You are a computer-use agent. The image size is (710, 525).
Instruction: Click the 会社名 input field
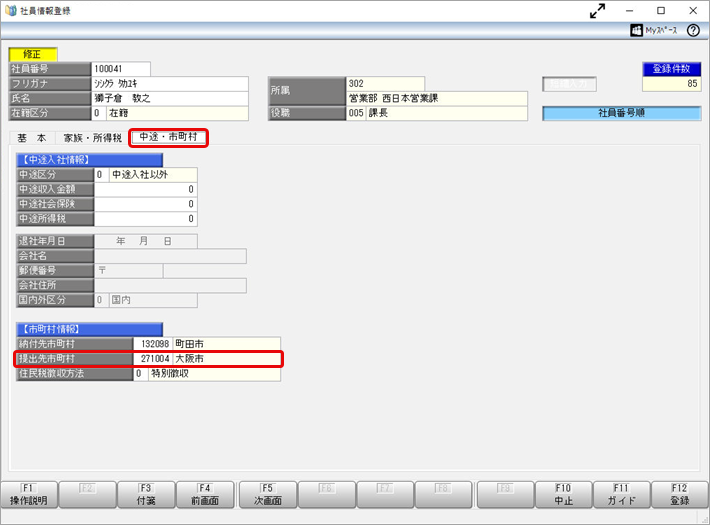170,256
